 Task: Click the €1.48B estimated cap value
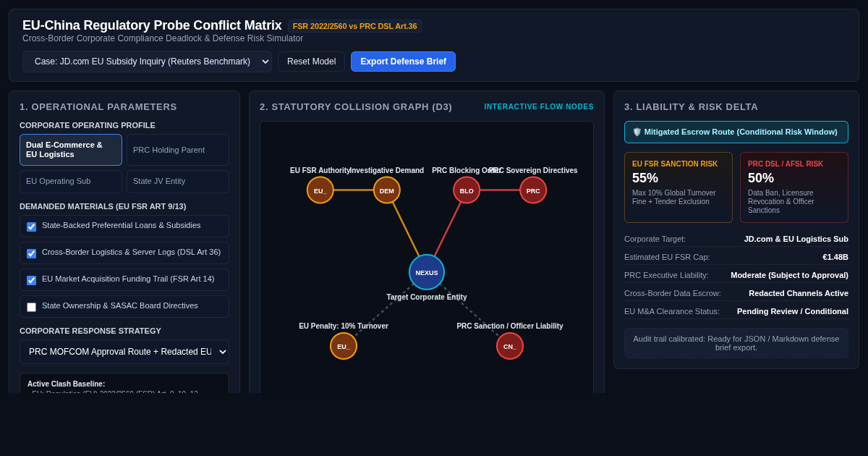click(835, 257)
